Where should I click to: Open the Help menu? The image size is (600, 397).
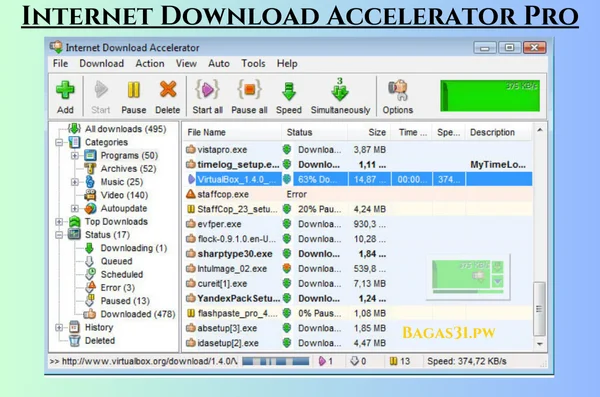click(x=287, y=64)
